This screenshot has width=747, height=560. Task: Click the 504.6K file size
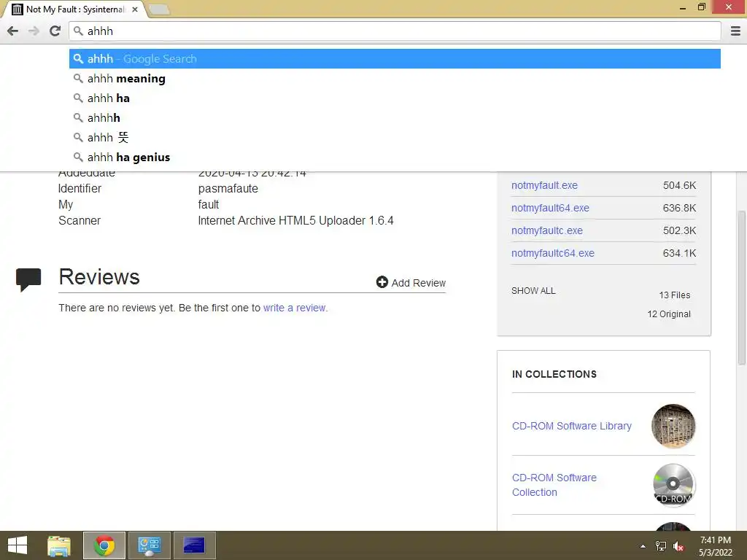679,185
